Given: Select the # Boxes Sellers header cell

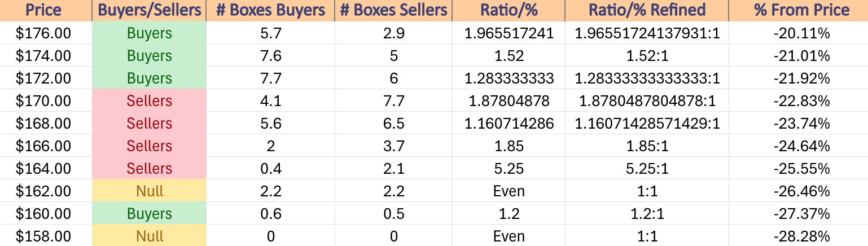Looking at the screenshot, I should point(393,10).
